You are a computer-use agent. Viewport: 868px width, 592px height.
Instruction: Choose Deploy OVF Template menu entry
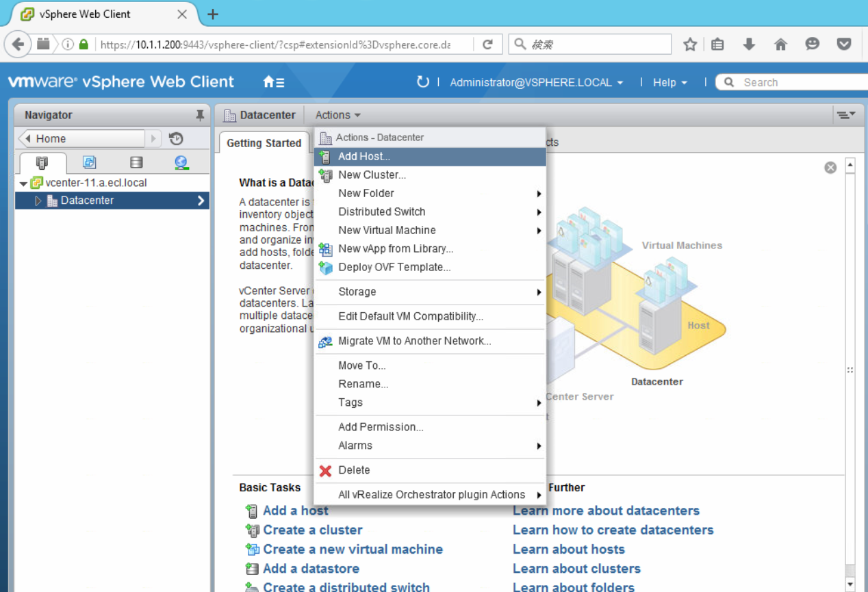(394, 267)
